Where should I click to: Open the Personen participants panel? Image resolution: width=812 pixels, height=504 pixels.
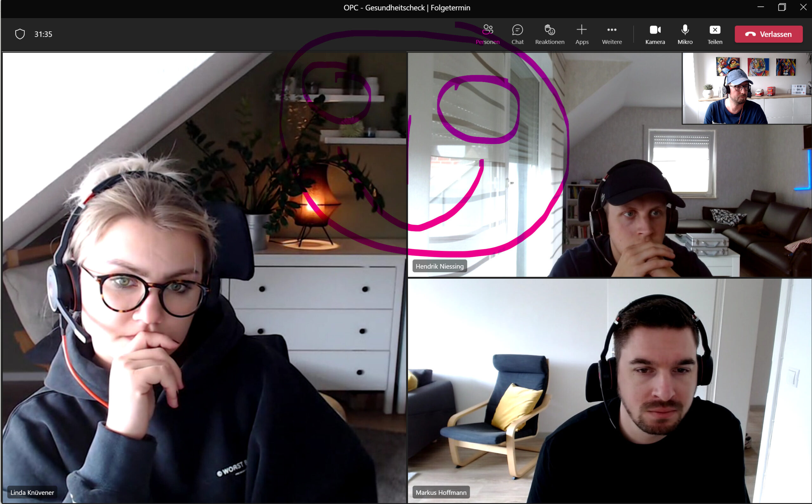point(488,34)
